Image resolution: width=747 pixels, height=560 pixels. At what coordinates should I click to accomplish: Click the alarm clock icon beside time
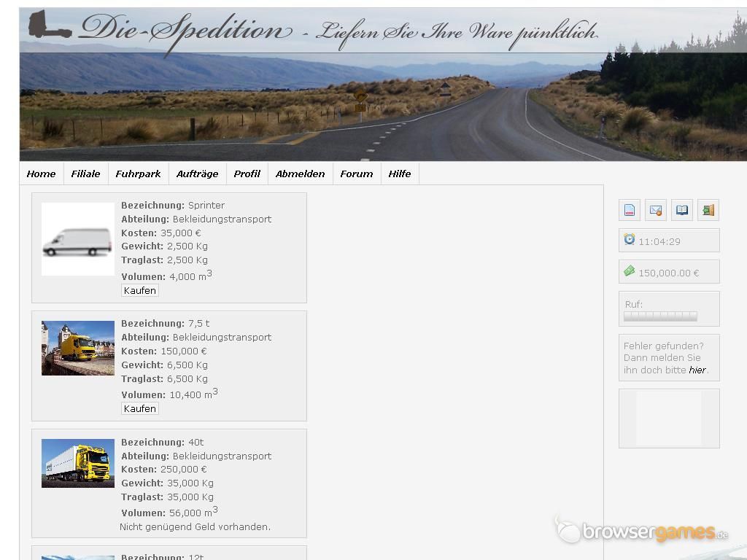pyautogui.click(x=630, y=239)
